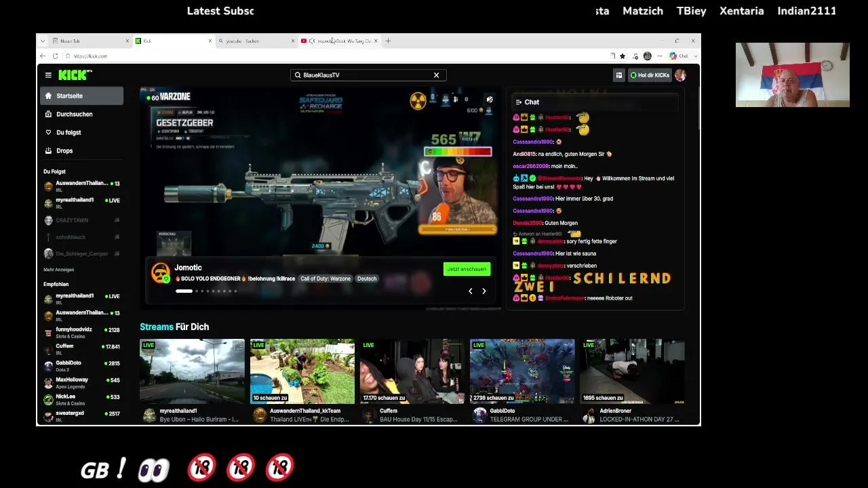Screen dimensions: 868x488
Task: Open funnyhoodvidz recommended channel
Action: 82,333
